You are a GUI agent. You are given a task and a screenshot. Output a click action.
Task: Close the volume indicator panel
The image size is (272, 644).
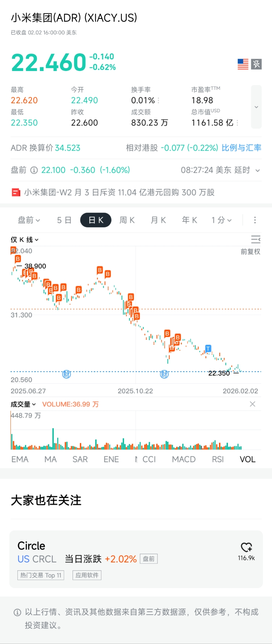pos(252,404)
